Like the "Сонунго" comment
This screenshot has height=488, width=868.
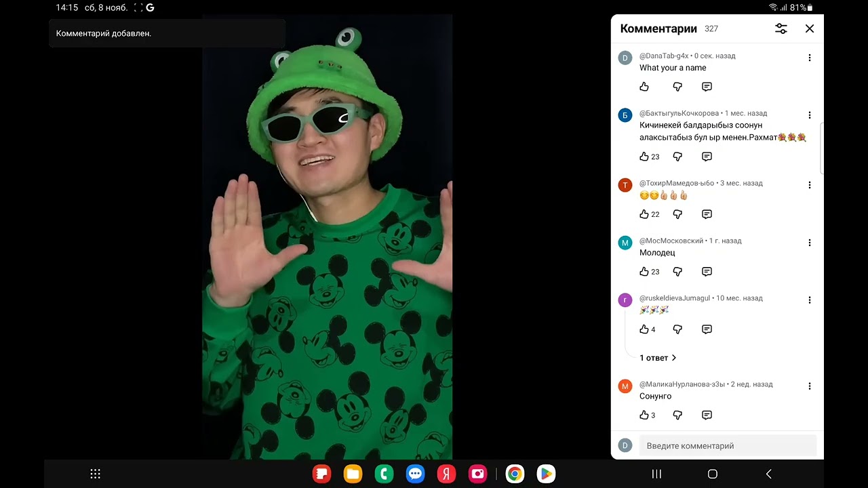pos(644,415)
